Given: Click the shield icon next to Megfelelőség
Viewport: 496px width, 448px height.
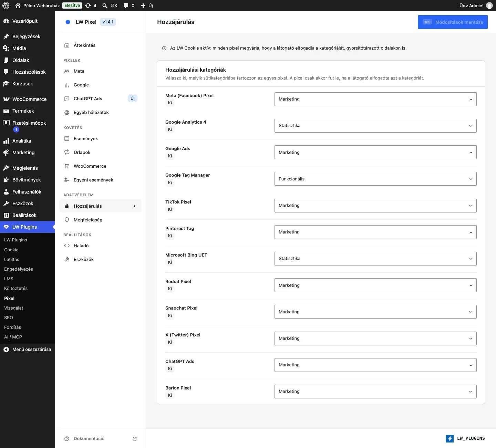Looking at the screenshot, I should 67,220.
